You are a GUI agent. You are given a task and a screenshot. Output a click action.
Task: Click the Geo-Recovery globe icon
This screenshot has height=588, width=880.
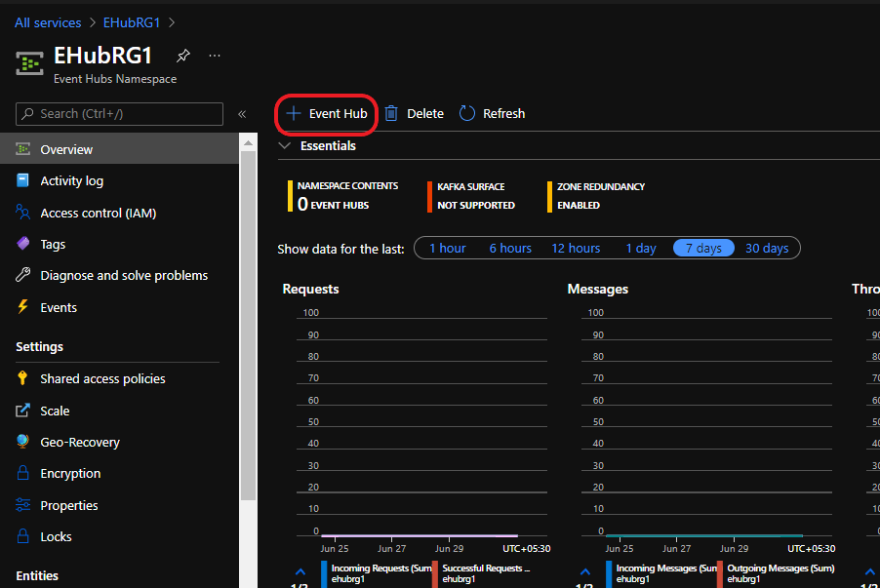tap(23, 442)
